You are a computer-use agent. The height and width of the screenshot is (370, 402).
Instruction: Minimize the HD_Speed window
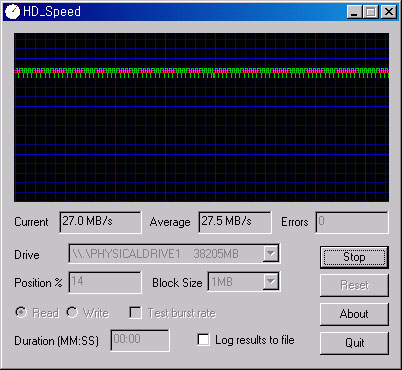[354, 12]
